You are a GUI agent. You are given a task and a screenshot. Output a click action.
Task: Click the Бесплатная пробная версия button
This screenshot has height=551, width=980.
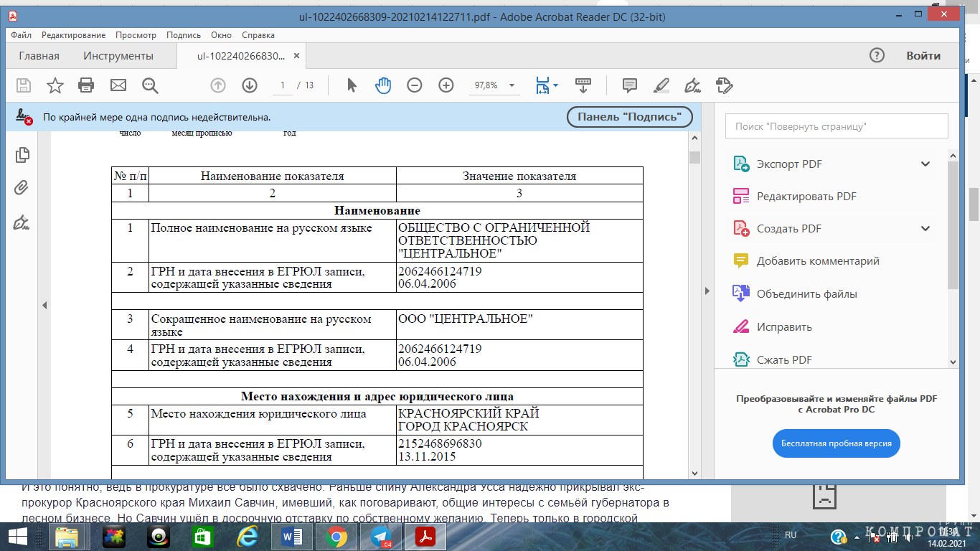pos(837,443)
